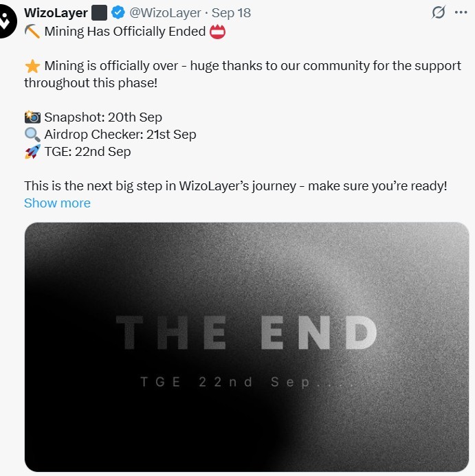Click the pickaxe emoji before Mining
The image size is (475, 476).
coord(32,32)
